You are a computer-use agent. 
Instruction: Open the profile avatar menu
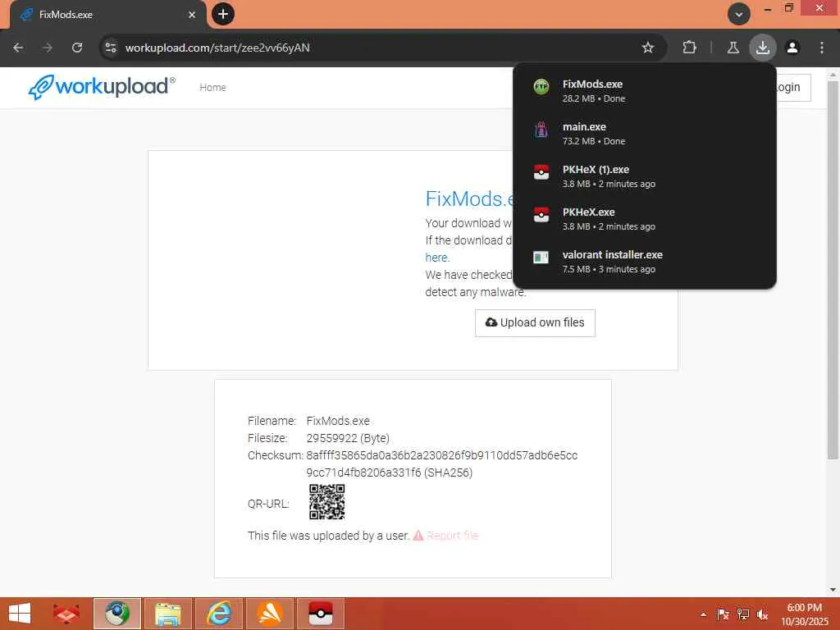(x=792, y=48)
